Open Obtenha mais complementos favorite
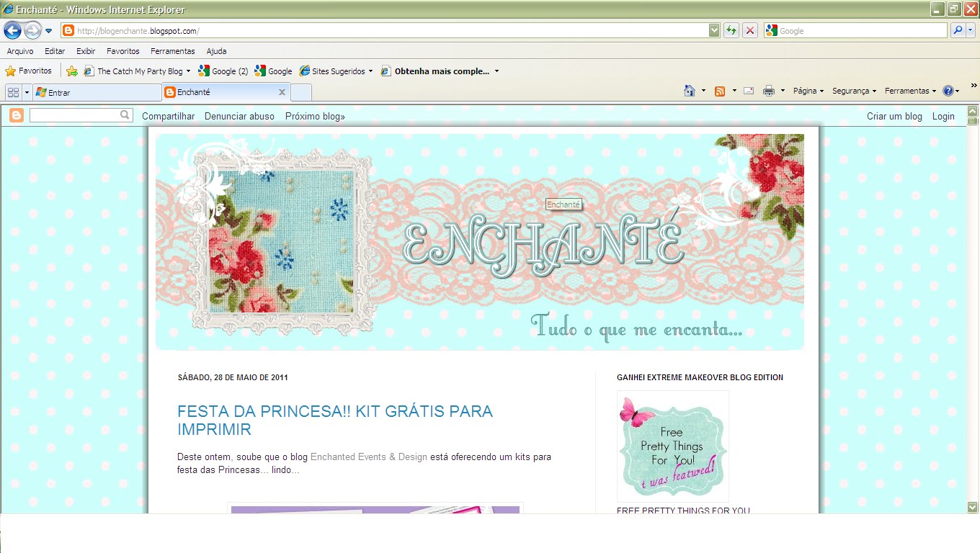Image resolution: width=980 pixels, height=553 pixels. 435,71
